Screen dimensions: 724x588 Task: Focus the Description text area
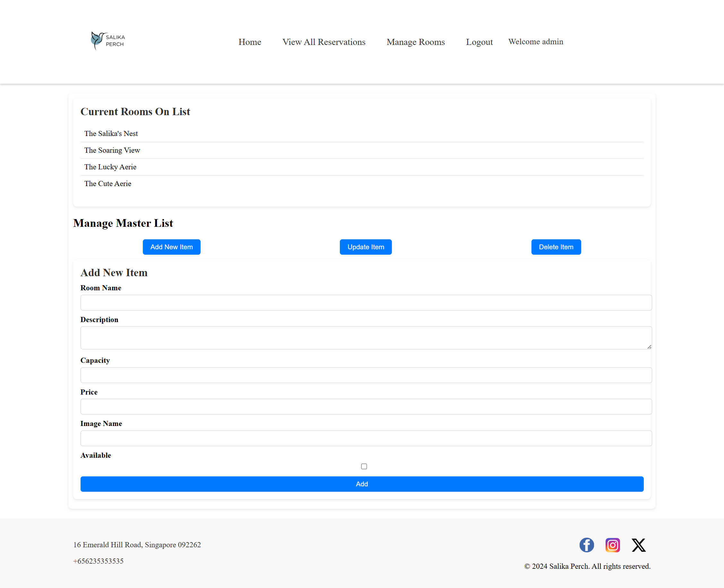(x=366, y=338)
